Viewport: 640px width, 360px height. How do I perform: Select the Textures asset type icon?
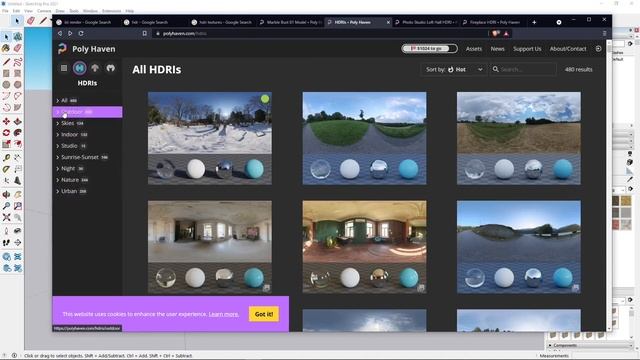[95, 68]
